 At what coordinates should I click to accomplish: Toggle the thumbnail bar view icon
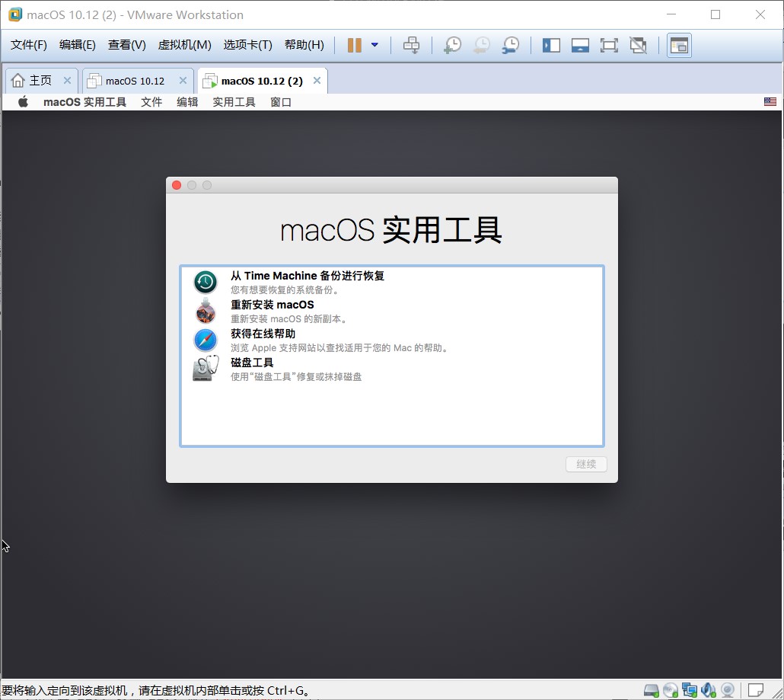click(x=580, y=46)
